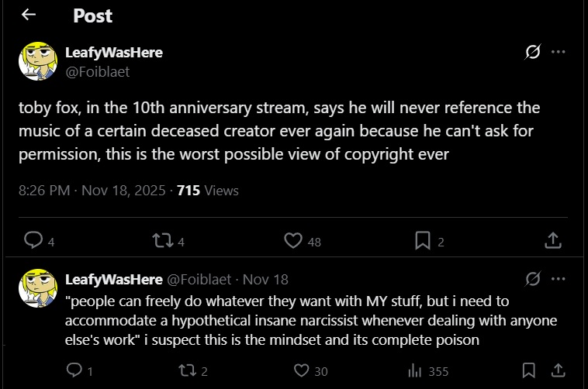588x389 pixels.
Task: Repost the main post with retweet icon
Action: click(x=163, y=240)
